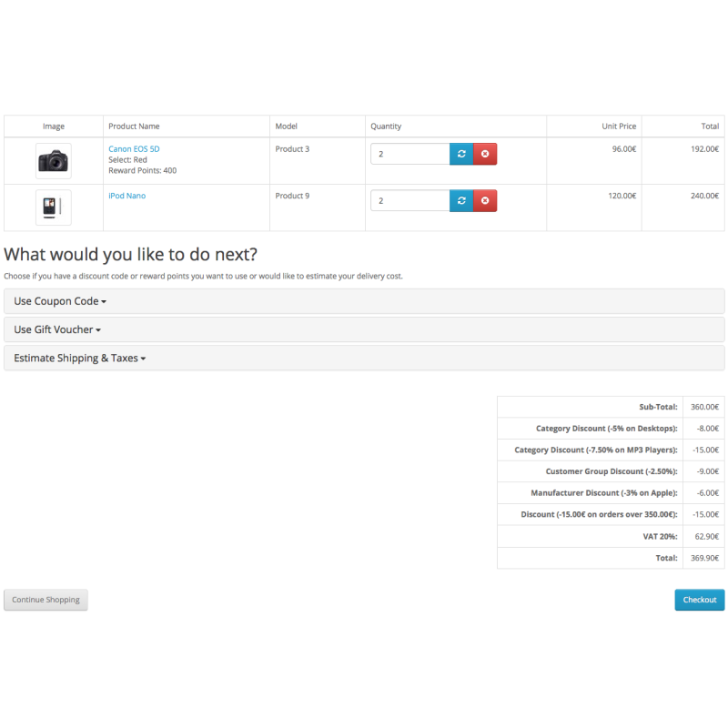
Task: Click refresh icon for iPod Nano quantity
Action: pos(461,200)
